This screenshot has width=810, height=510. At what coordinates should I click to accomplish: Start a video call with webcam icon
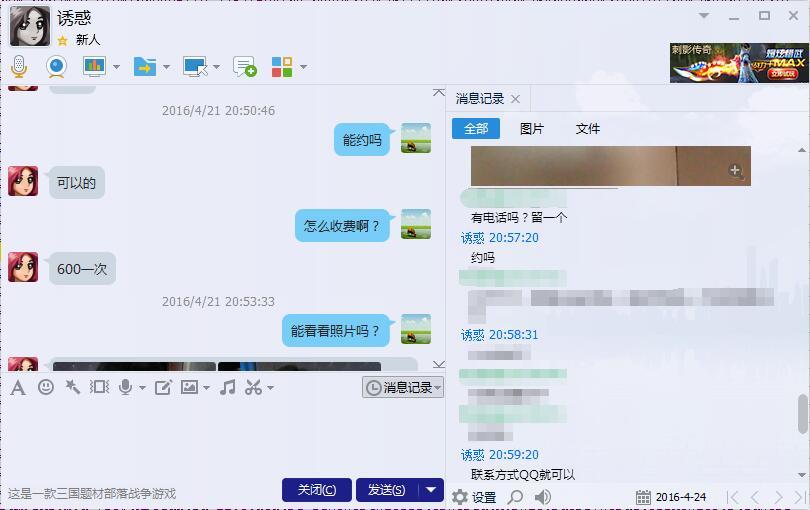[x=56, y=67]
